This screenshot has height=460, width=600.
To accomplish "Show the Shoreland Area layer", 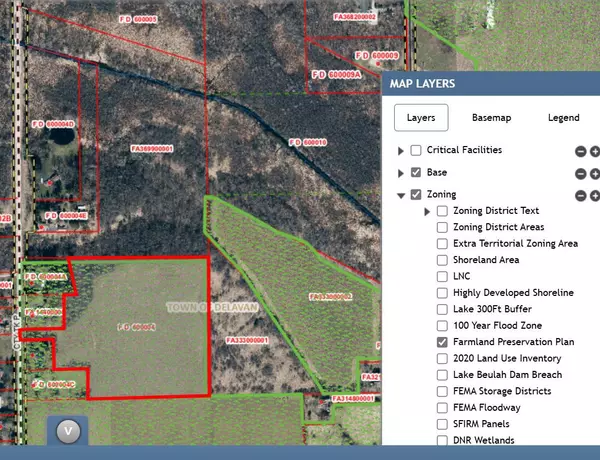I will click(x=442, y=260).
